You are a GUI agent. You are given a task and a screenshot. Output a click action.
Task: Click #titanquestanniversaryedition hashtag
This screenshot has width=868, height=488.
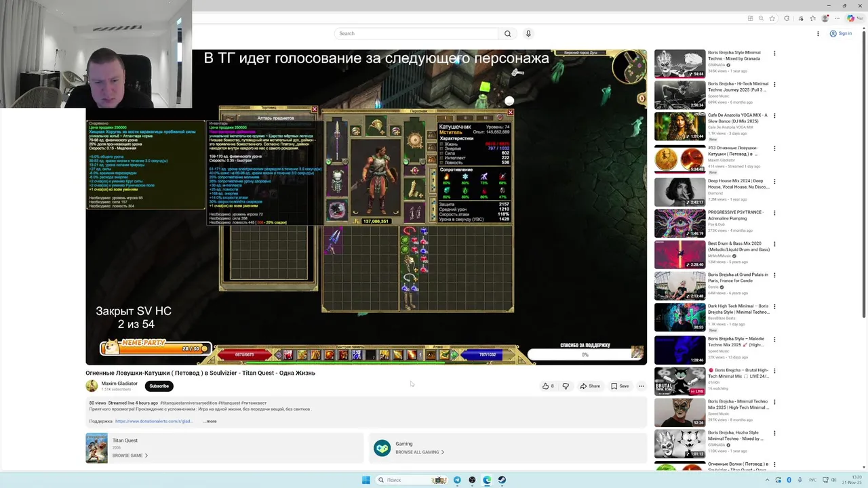click(x=189, y=403)
